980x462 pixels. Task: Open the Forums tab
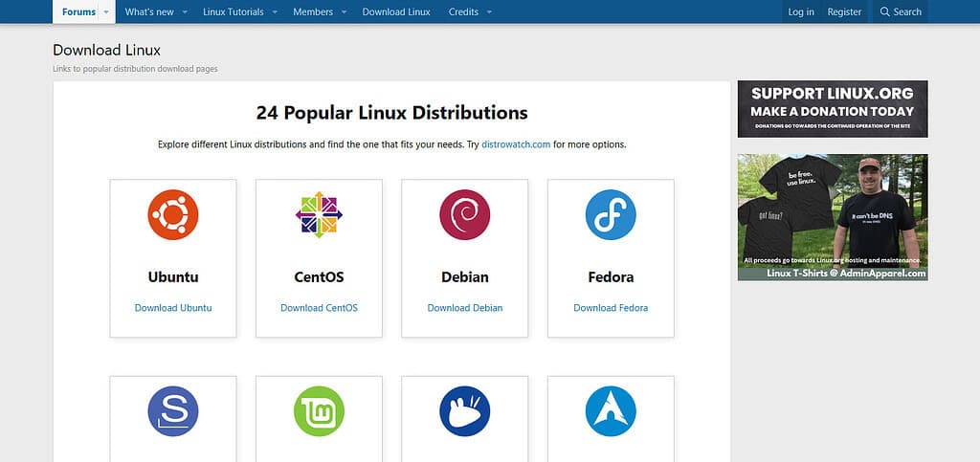click(78, 11)
